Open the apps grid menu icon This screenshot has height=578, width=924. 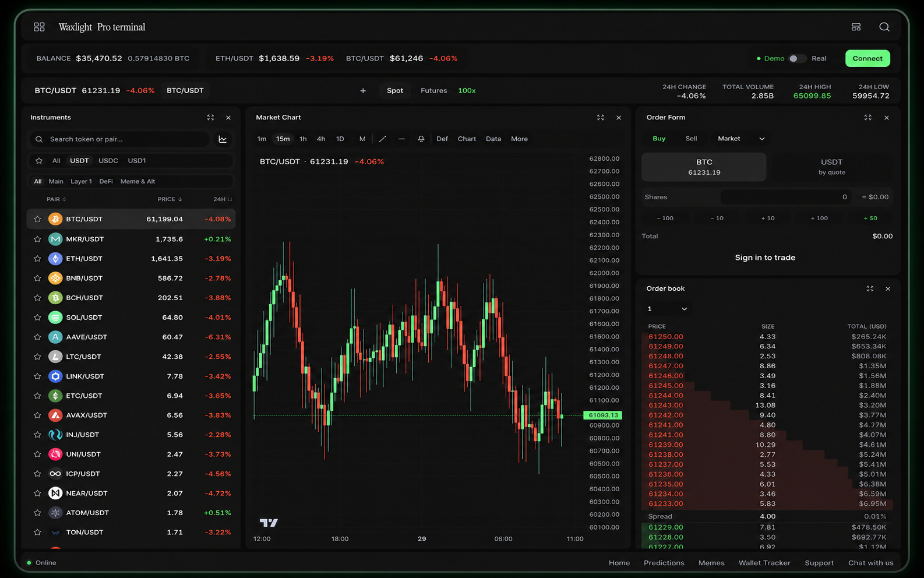click(39, 27)
